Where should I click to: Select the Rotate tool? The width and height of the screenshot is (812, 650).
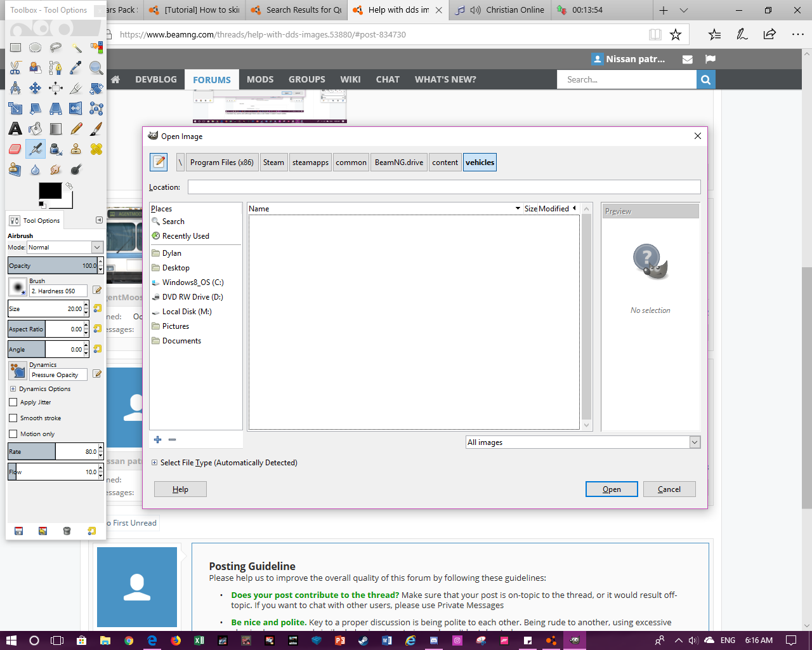tap(96, 88)
